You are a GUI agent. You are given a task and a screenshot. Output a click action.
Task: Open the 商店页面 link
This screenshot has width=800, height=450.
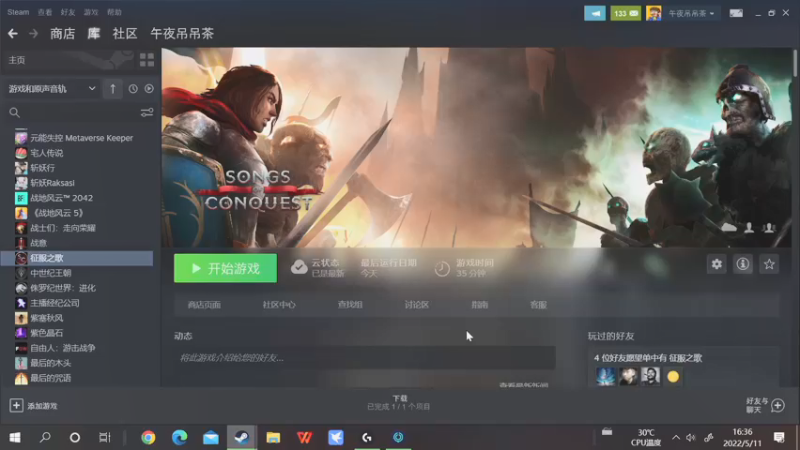(204, 305)
